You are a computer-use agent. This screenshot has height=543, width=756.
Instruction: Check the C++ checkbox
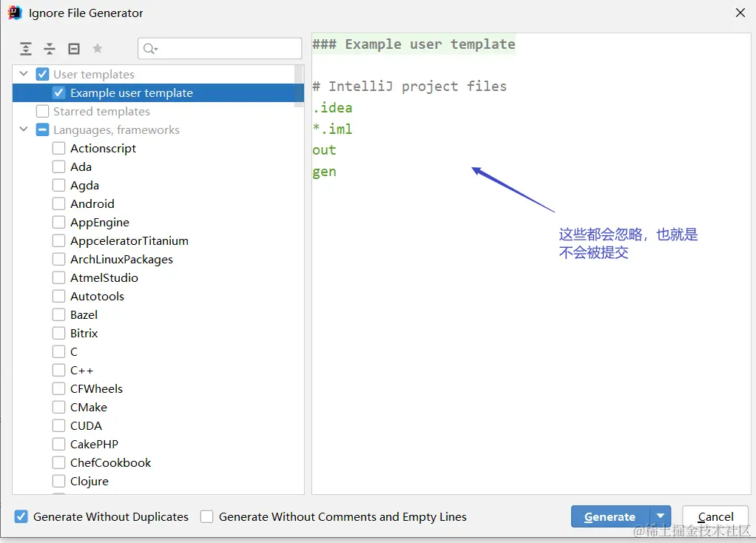click(59, 371)
